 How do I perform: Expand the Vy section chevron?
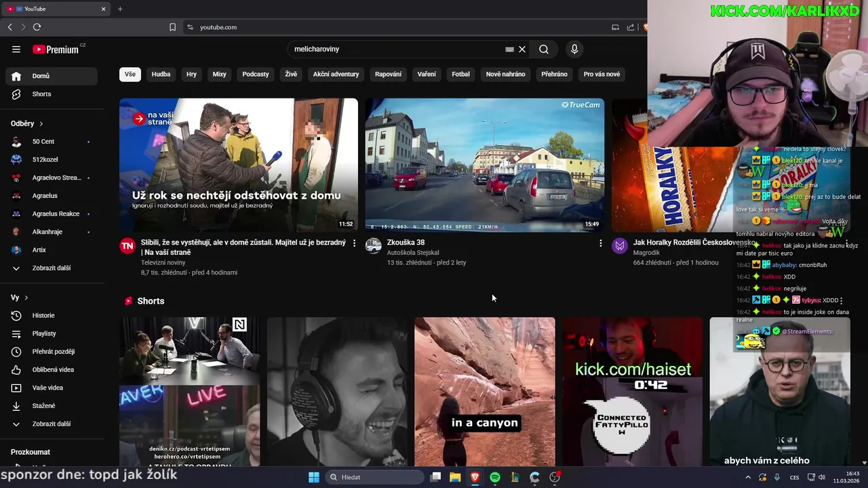tap(26, 298)
